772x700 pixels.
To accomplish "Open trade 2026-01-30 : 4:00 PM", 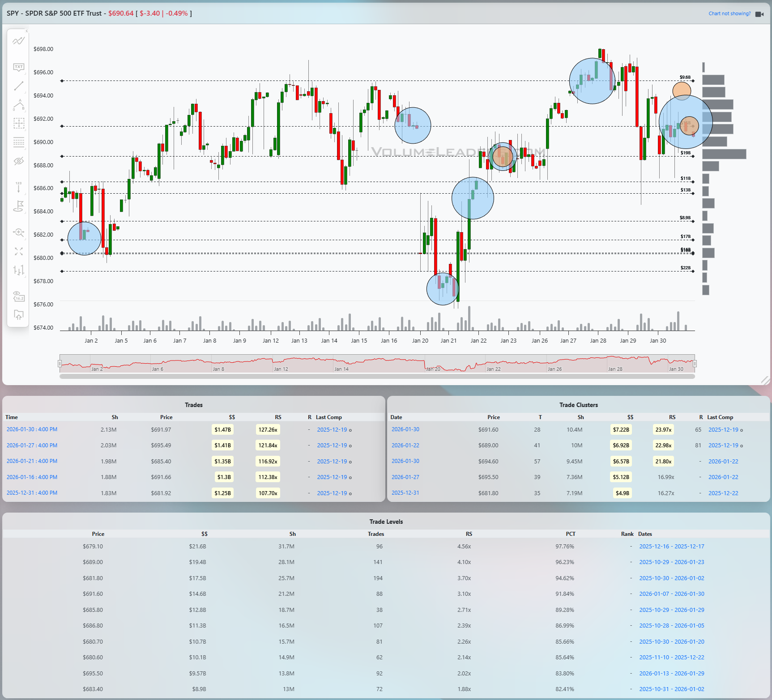I will [x=32, y=429].
